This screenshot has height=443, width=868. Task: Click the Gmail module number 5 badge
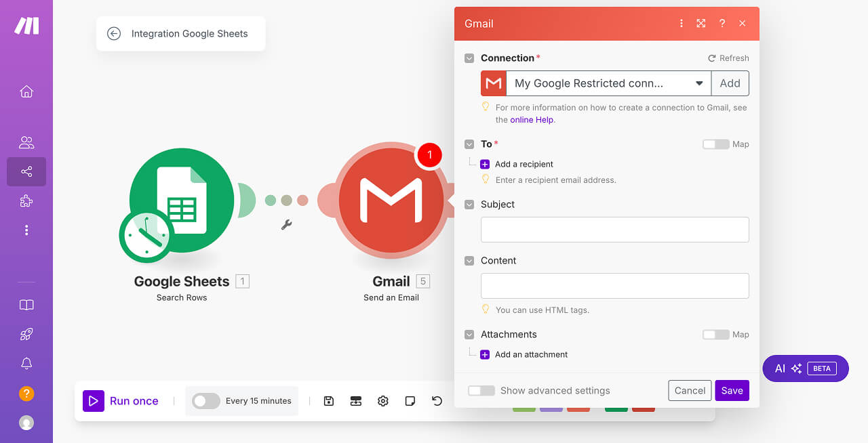[422, 281]
